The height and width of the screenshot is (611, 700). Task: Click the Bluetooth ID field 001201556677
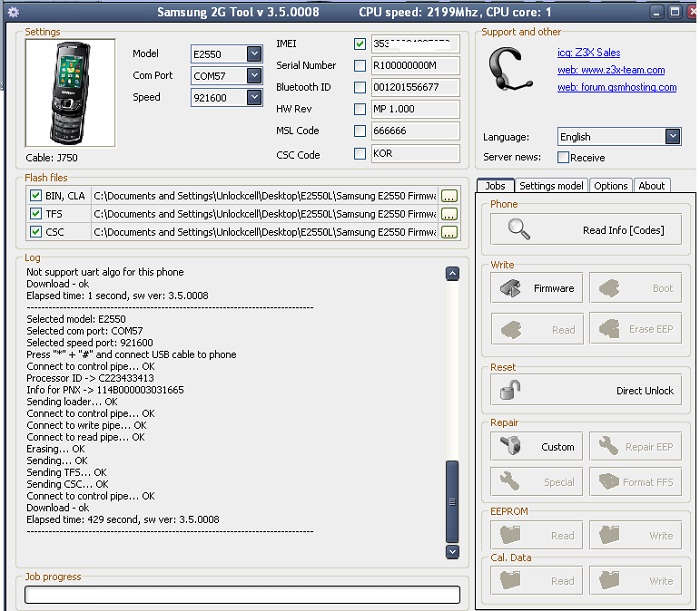(415, 87)
